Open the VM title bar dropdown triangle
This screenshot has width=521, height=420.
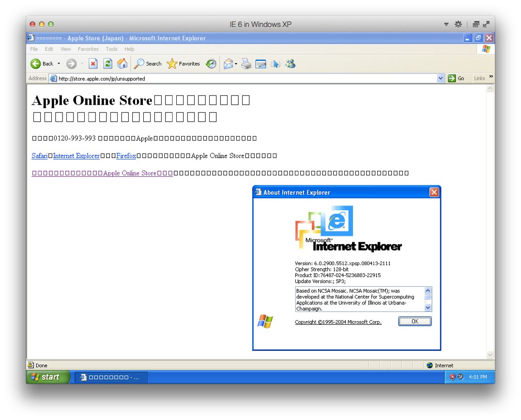446,24
